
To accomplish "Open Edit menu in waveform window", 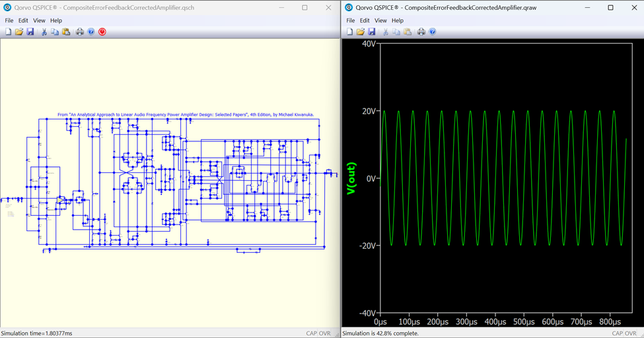I will coord(365,20).
